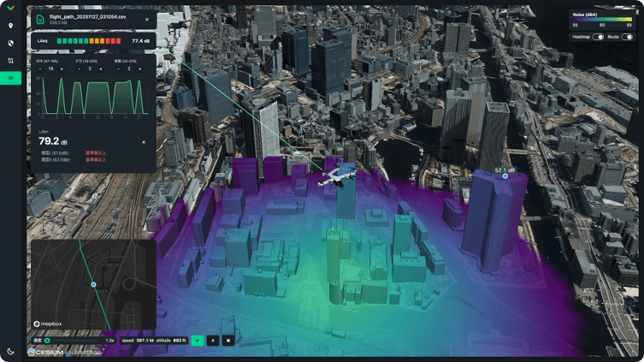
Task: Increase daytime (07-19h) flight count
Action: pyautogui.click(x=62, y=69)
